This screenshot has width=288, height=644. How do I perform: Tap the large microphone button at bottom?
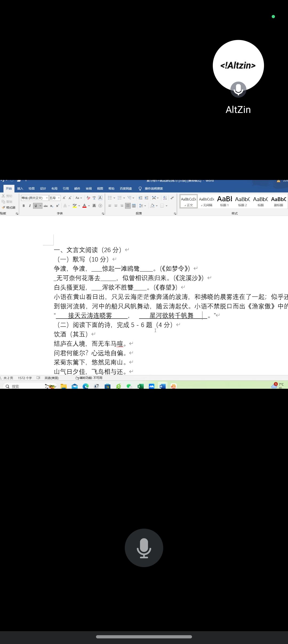(x=144, y=548)
